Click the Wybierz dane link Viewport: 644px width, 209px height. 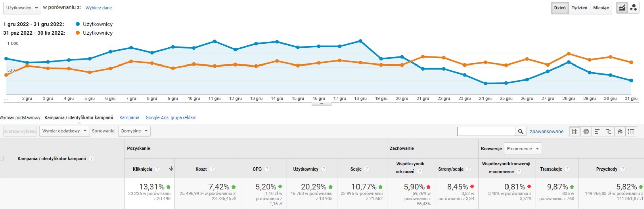(99, 8)
